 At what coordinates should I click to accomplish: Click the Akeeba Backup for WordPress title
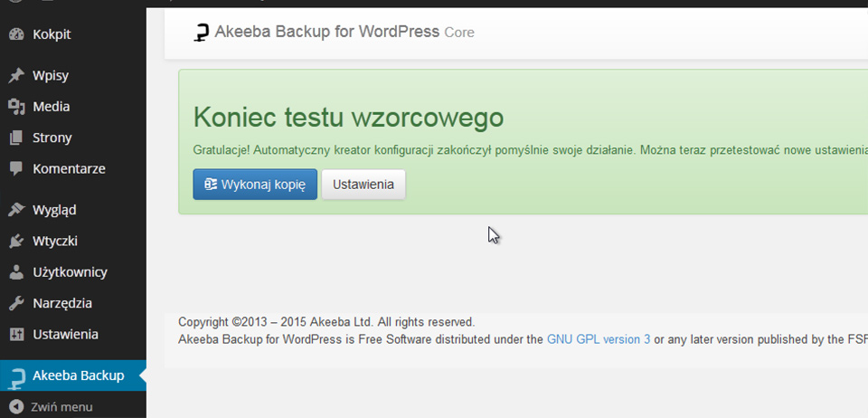tap(326, 32)
